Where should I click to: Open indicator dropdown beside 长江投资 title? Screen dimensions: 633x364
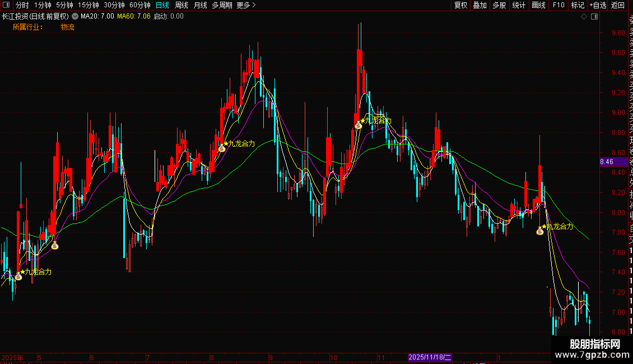point(75,16)
